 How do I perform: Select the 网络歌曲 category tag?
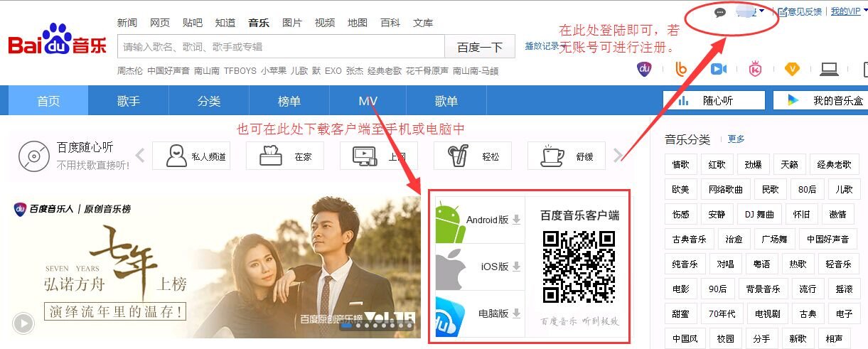click(x=726, y=190)
